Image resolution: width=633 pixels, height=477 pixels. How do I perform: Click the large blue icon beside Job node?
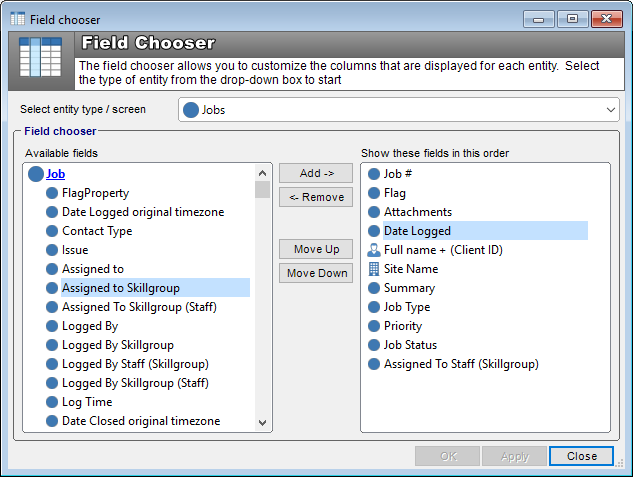36,174
